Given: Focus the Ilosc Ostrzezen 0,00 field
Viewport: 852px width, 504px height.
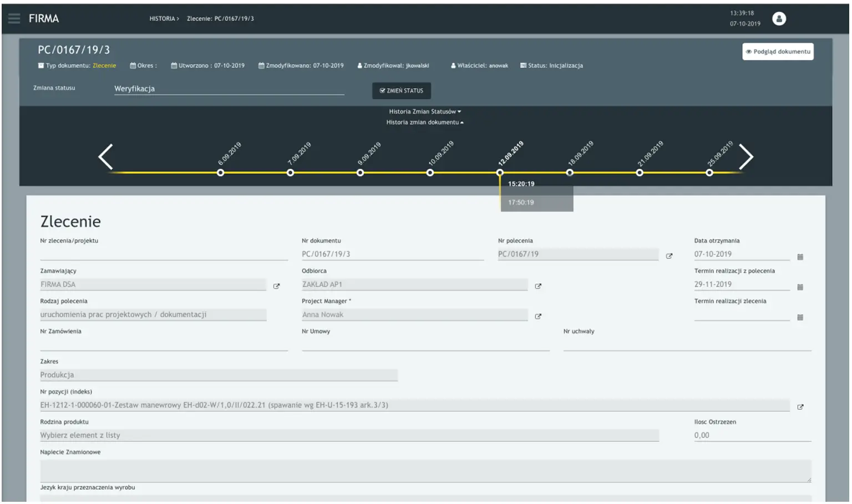Looking at the screenshot, I should [753, 435].
